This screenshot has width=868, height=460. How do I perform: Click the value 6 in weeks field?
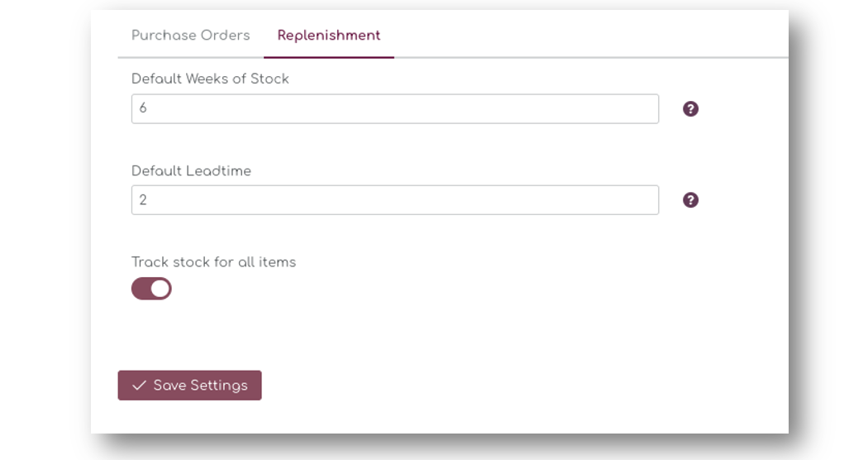click(x=143, y=108)
